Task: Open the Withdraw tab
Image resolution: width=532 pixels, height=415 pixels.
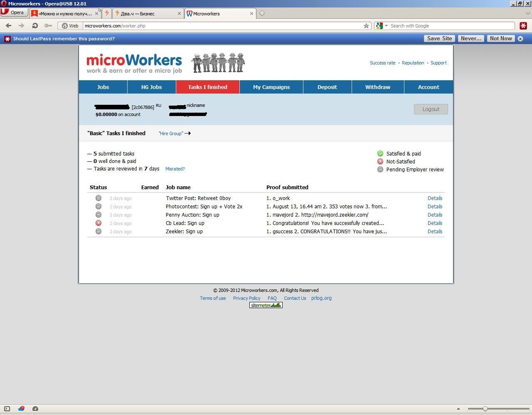Action: (378, 87)
